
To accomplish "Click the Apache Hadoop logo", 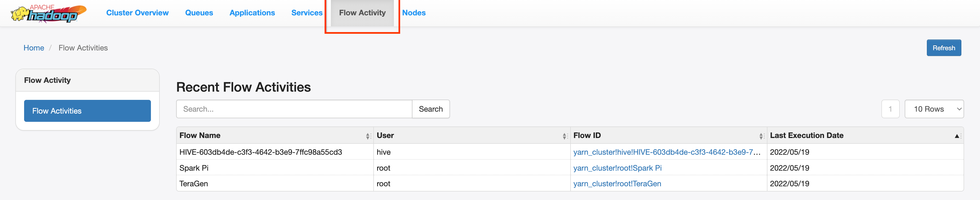I will pos(48,13).
